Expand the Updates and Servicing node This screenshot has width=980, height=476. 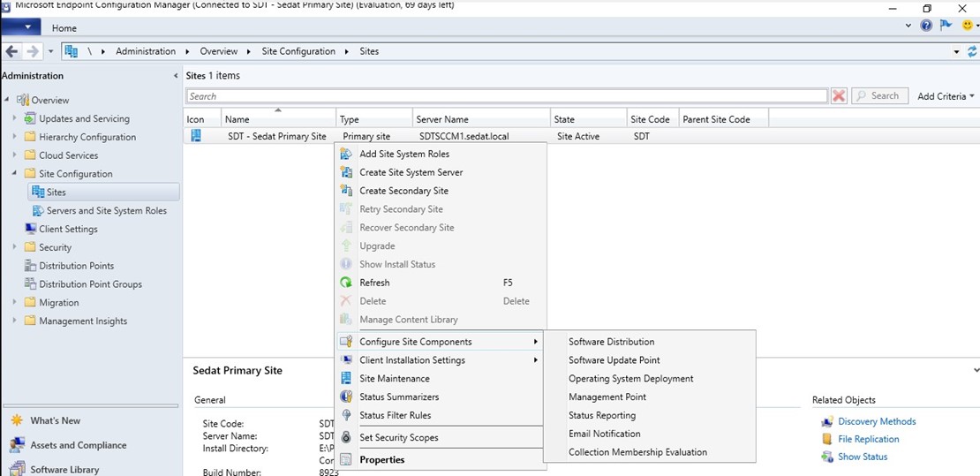click(x=15, y=118)
